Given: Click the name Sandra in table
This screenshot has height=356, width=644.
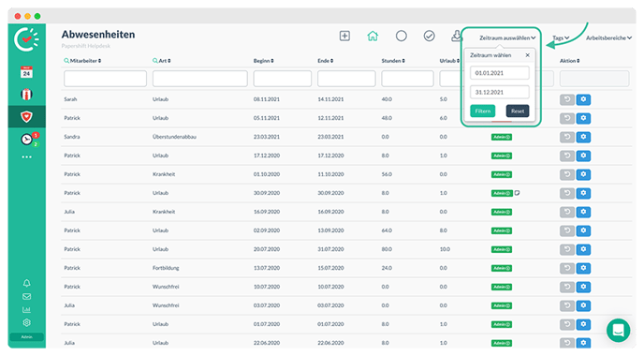Looking at the screenshot, I should click(72, 137).
